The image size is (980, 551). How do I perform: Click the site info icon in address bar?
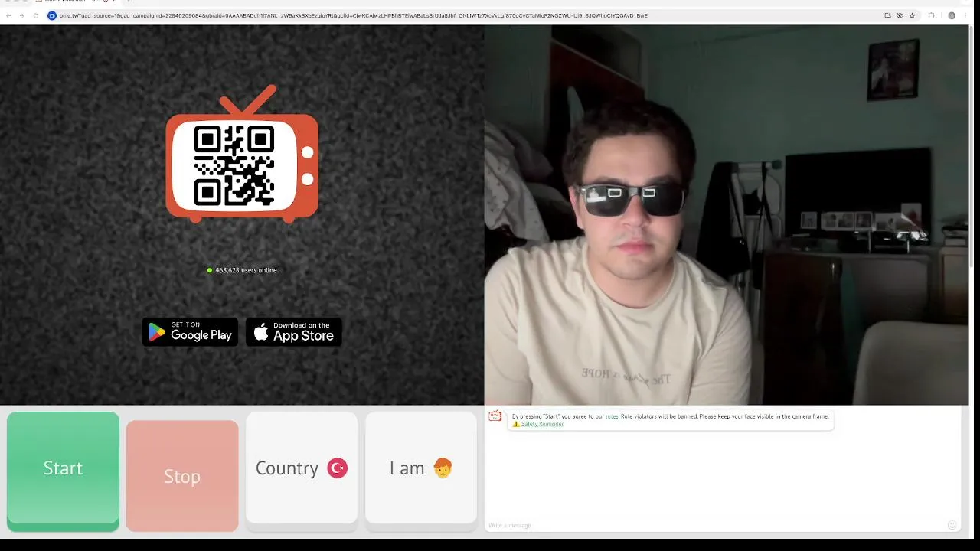coord(52,15)
